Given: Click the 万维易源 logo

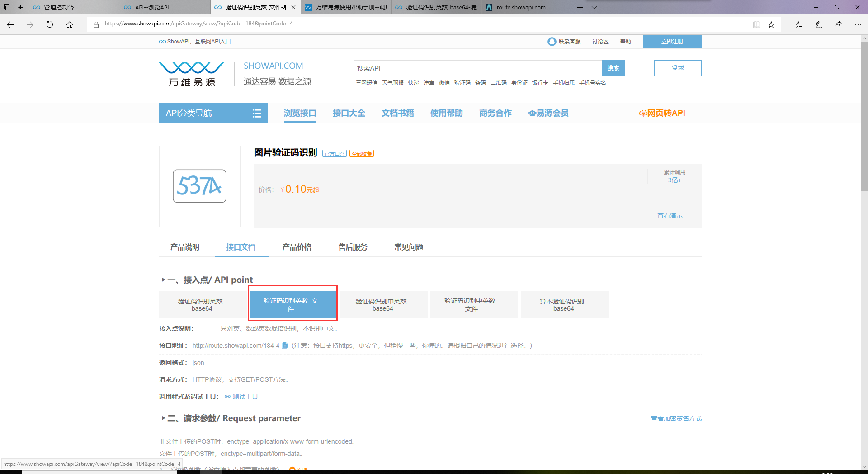Looking at the screenshot, I should 192,73.
